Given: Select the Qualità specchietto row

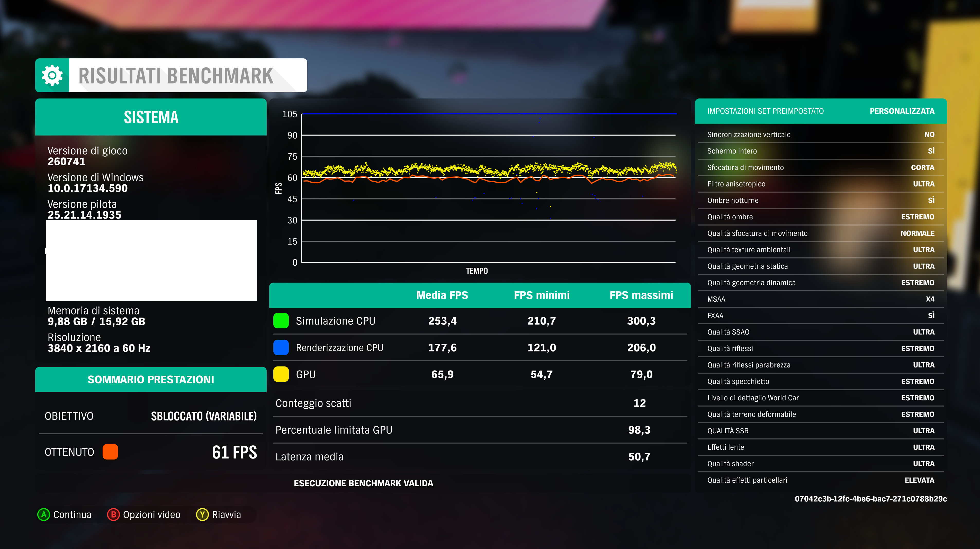Looking at the screenshot, I should click(x=821, y=382).
